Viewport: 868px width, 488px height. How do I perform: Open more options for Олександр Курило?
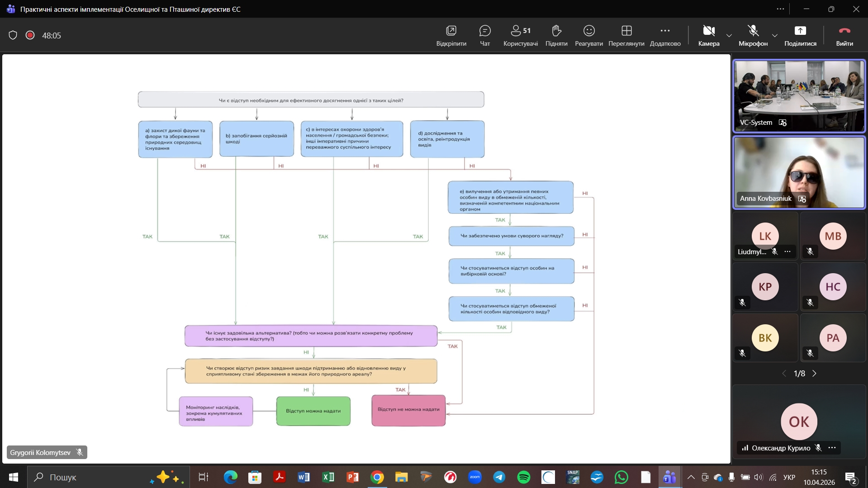[832, 448]
